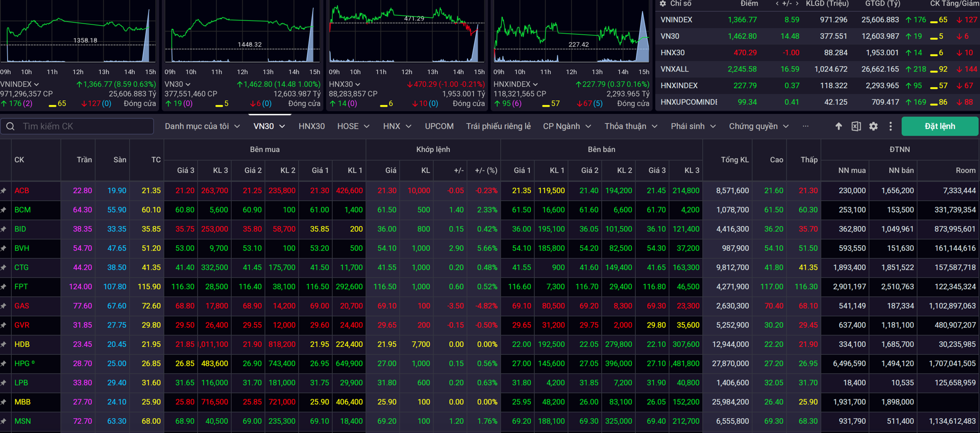Select the VNXALL row in index table
980x433 pixels.
point(818,69)
